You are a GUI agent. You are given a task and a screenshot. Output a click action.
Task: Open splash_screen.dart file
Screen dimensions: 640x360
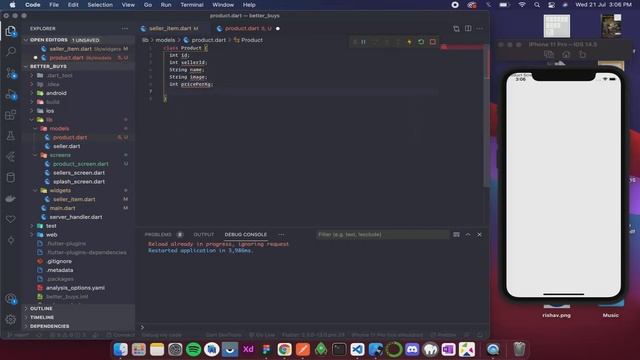(x=79, y=182)
